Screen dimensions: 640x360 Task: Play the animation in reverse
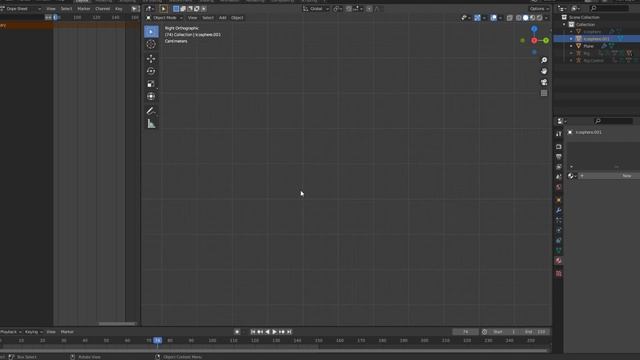click(267, 332)
